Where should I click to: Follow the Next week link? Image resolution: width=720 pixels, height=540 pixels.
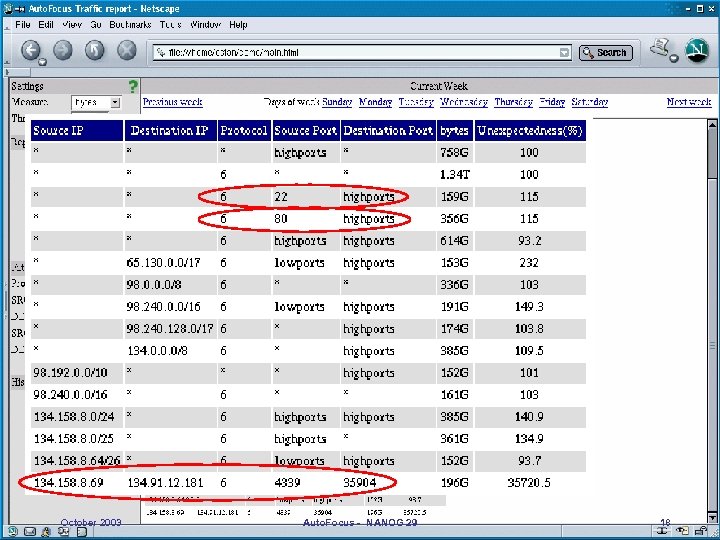coord(689,102)
